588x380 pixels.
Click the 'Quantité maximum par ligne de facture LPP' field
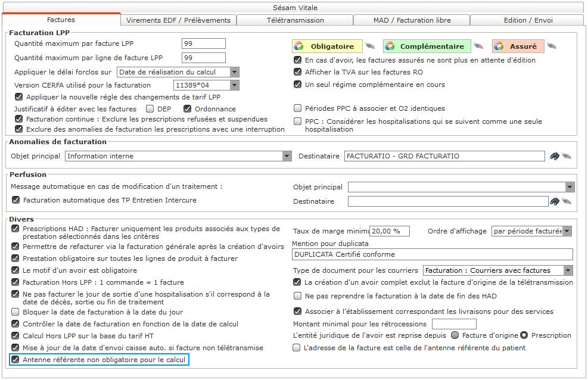tap(204, 58)
